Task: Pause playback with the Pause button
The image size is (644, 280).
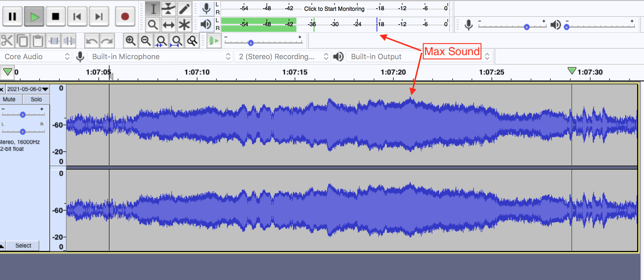Action: point(12,17)
